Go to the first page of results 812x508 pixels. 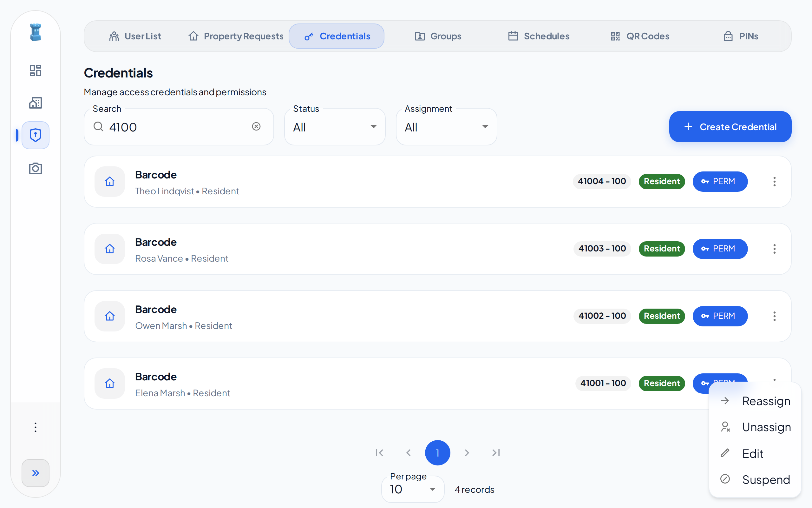[379, 453]
